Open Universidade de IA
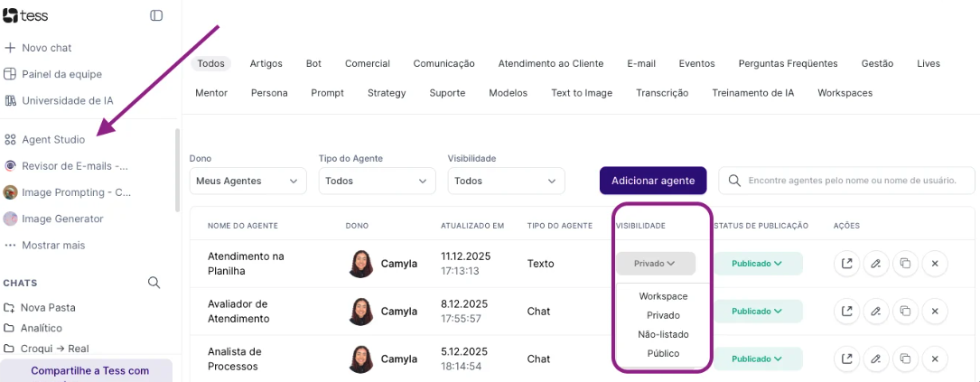The height and width of the screenshot is (382, 980). 59,100
